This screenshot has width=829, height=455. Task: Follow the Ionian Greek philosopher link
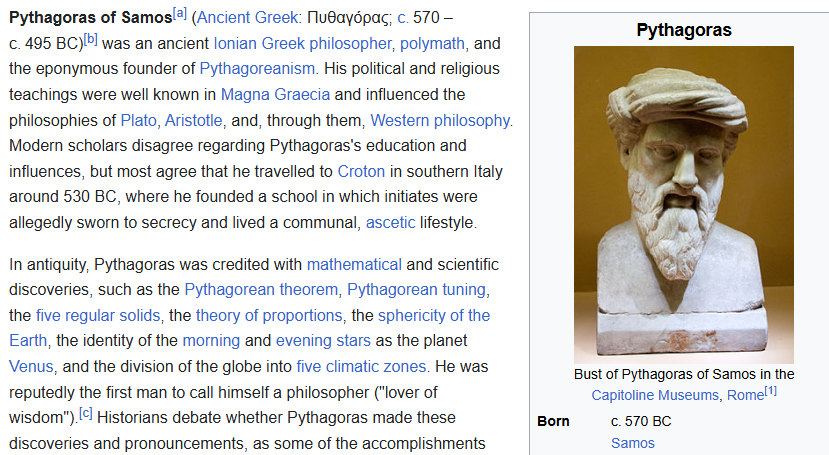point(302,43)
